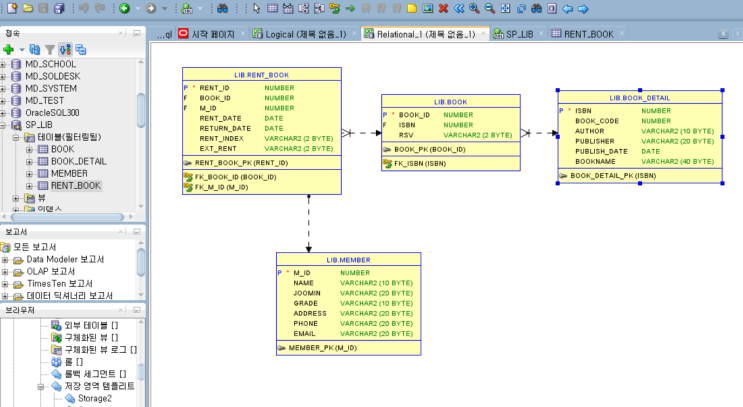Image resolution: width=743 pixels, height=407 pixels.
Task: Expand the MD_SYSTEM connection
Action: point(3,89)
